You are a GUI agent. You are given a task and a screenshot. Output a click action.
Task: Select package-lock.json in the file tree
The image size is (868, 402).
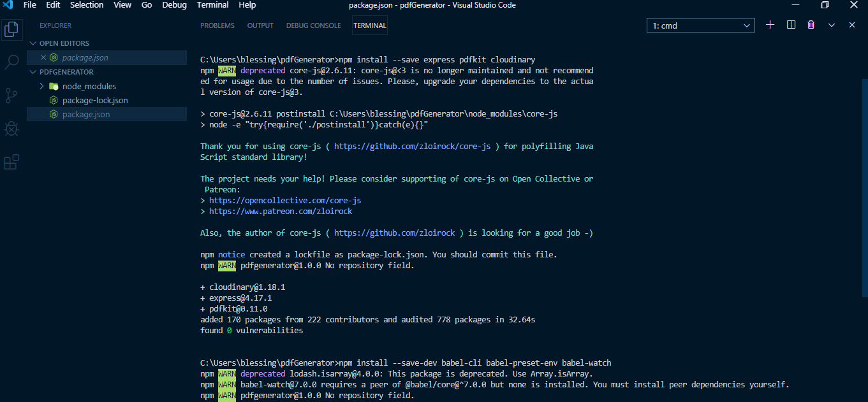(x=107, y=100)
